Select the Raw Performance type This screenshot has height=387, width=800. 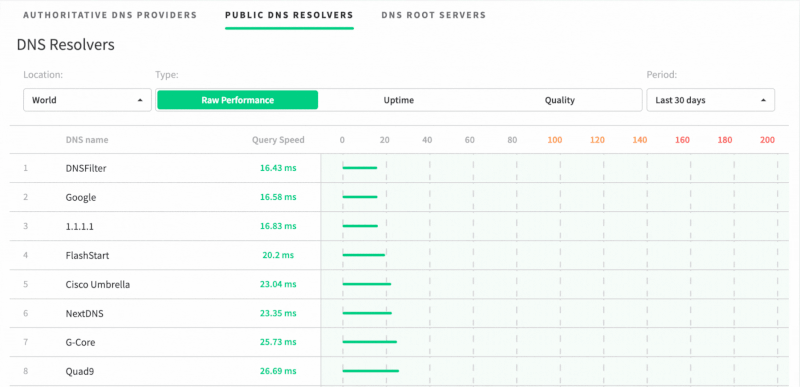[x=237, y=100]
